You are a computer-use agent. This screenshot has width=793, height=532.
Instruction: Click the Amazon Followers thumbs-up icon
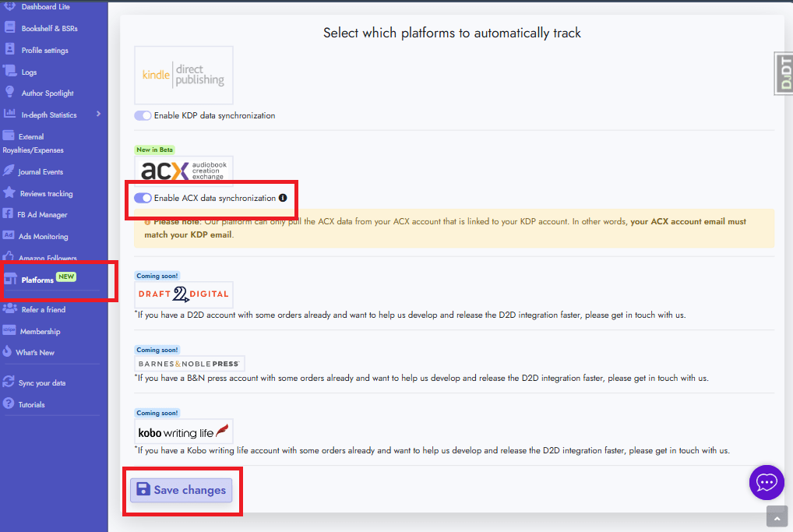click(x=8, y=256)
